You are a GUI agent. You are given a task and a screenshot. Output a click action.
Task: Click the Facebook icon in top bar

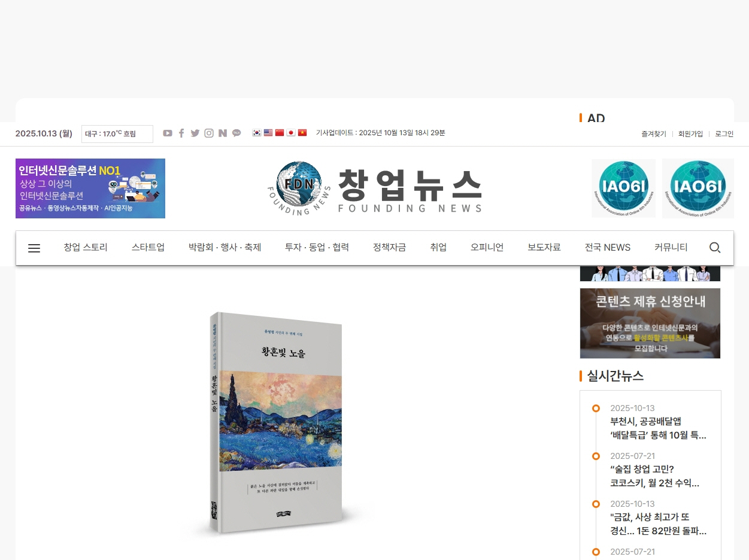click(x=181, y=133)
